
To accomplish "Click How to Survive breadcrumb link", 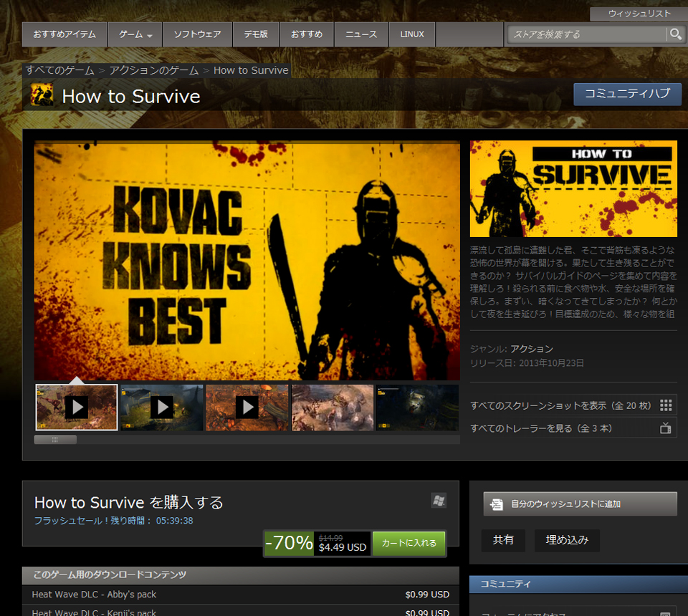I will (x=251, y=70).
